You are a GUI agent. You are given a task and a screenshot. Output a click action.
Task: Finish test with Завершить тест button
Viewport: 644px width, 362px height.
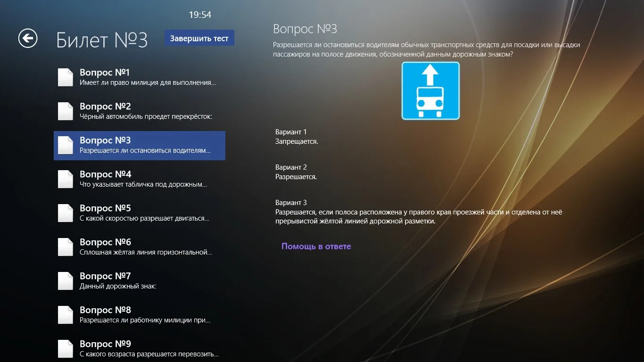(x=199, y=38)
